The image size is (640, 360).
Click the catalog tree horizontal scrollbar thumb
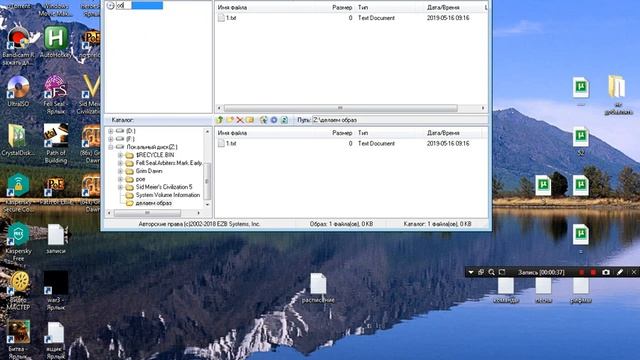pyautogui.click(x=147, y=213)
